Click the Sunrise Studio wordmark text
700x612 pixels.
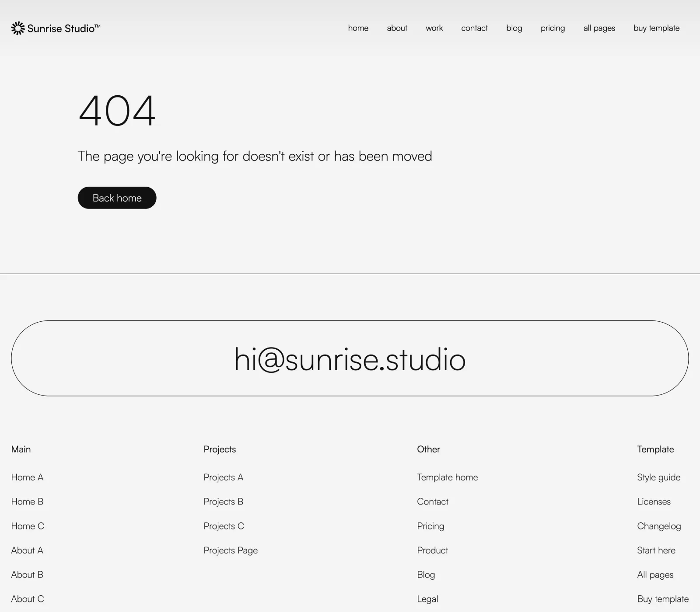(64, 28)
